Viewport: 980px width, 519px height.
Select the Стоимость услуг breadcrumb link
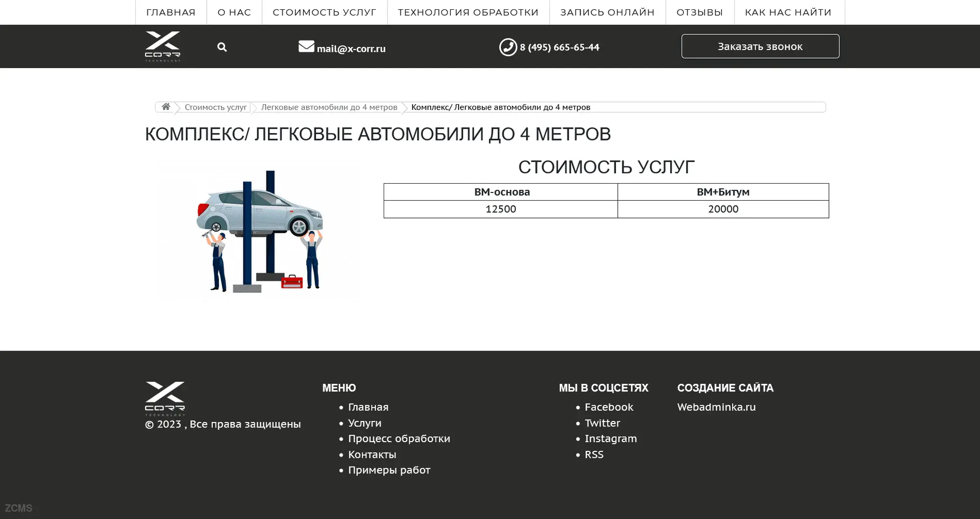(216, 107)
